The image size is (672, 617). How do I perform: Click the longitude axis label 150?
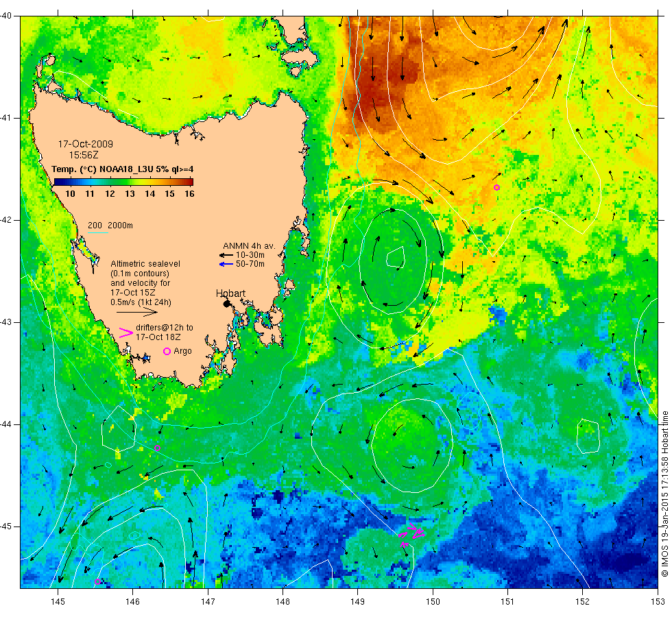[433, 602]
